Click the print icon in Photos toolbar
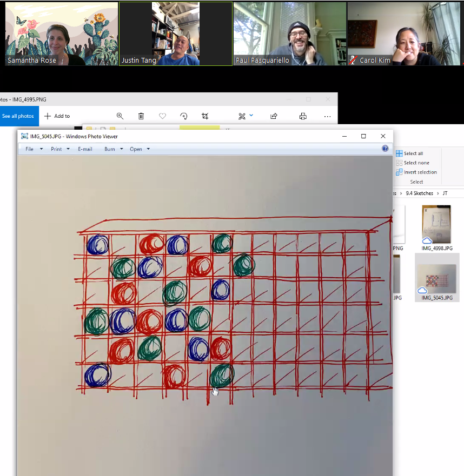The width and height of the screenshot is (464, 476). coord(303,116)
